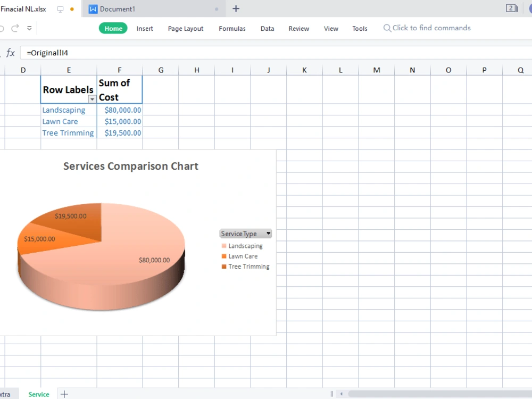Select the Sum of Cost header cell
Viewport: 532px width, 399px height.
point(119,89)
